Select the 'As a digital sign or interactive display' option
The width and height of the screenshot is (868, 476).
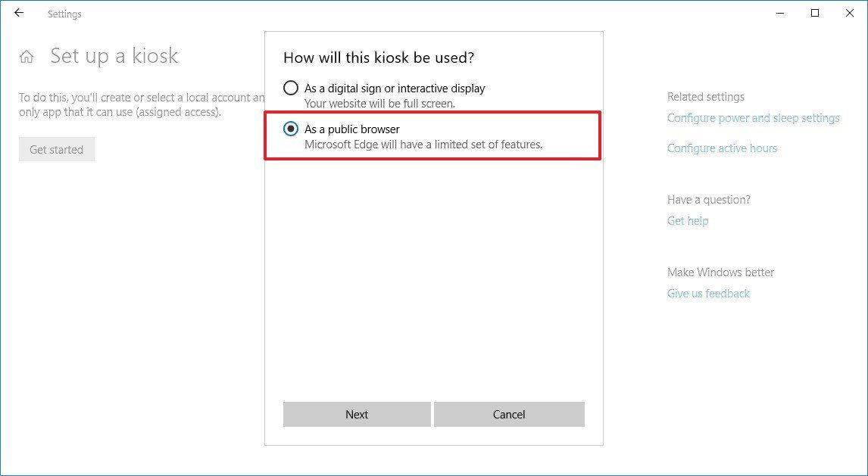coord(291,88)
